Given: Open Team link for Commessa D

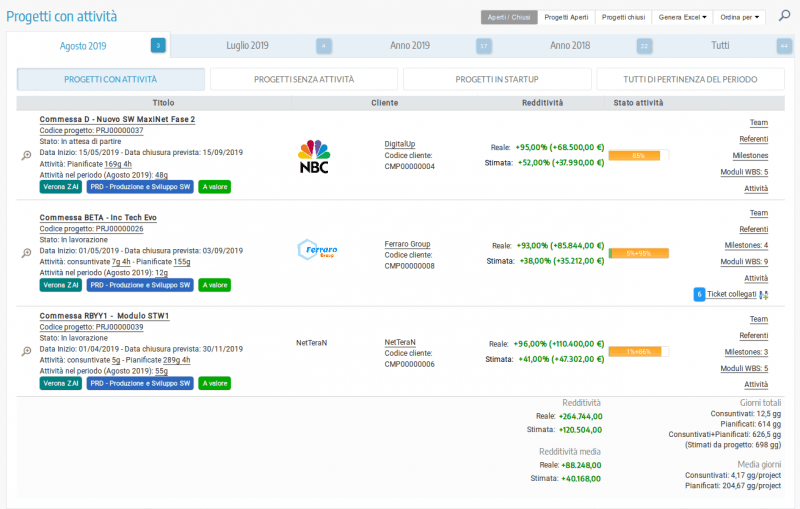Looking at the screenshot, I should pos(759,123).
